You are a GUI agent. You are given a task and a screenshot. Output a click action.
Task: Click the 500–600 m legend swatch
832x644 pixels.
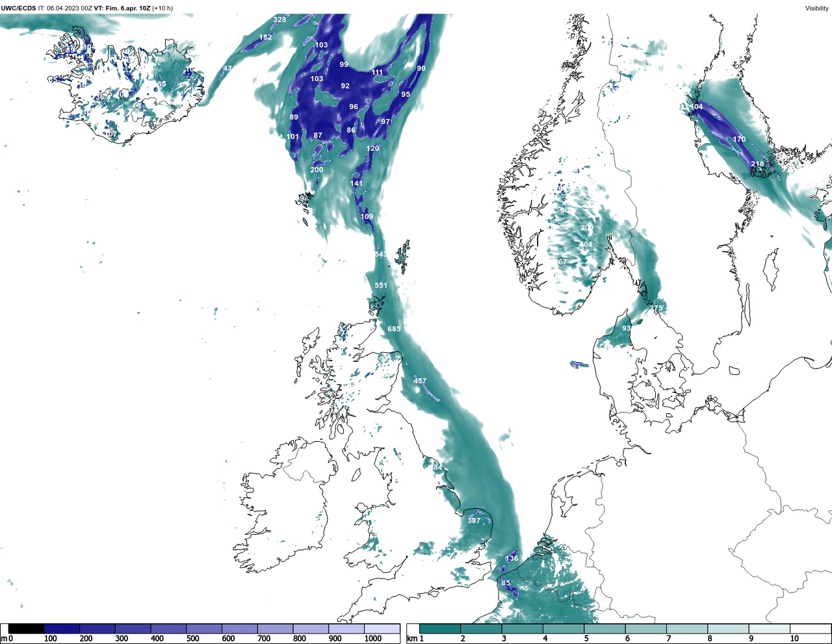coord(204,629)
